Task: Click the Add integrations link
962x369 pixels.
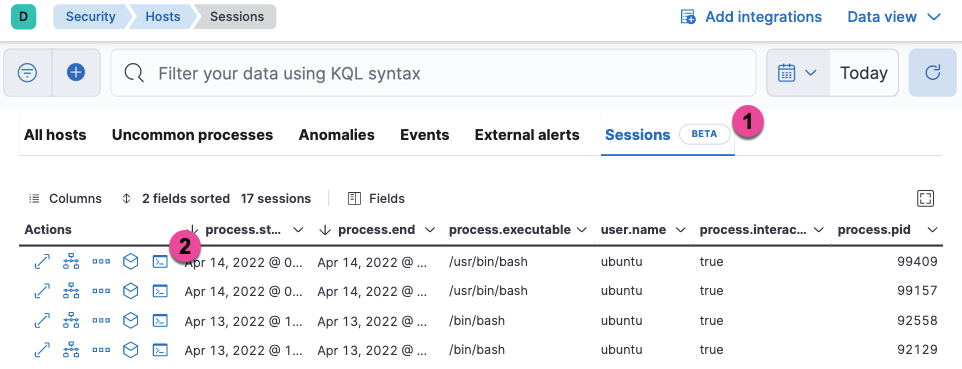Action: tap(751, 17)
